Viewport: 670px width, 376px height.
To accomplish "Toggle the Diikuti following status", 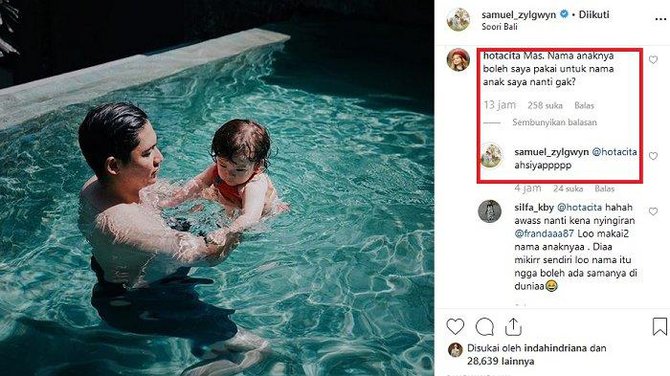I will coord(594,15).
